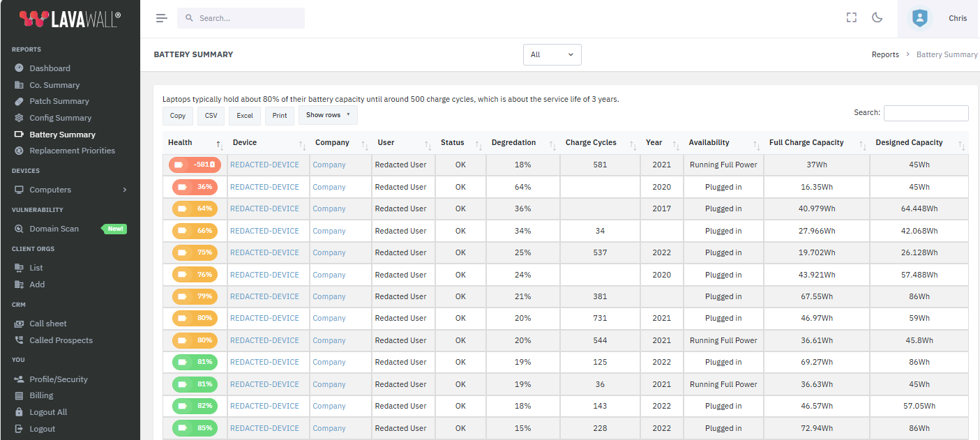Image resolution: width=980 pixels, height=440 pixels.
Task: Toggle fullscreen using the expand icon
Action: 851,17
